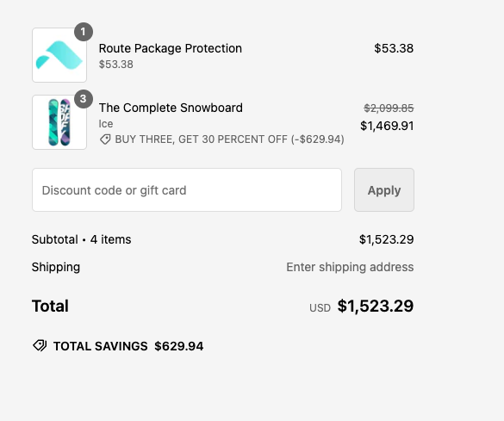Click the quantity badge showing 1
Screen dimensions: 504x421
tap(84, 32)
